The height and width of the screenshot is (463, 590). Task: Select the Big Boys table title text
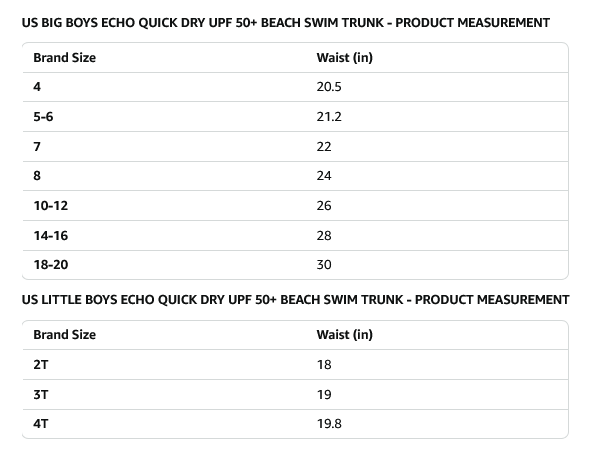coord(286,23)
